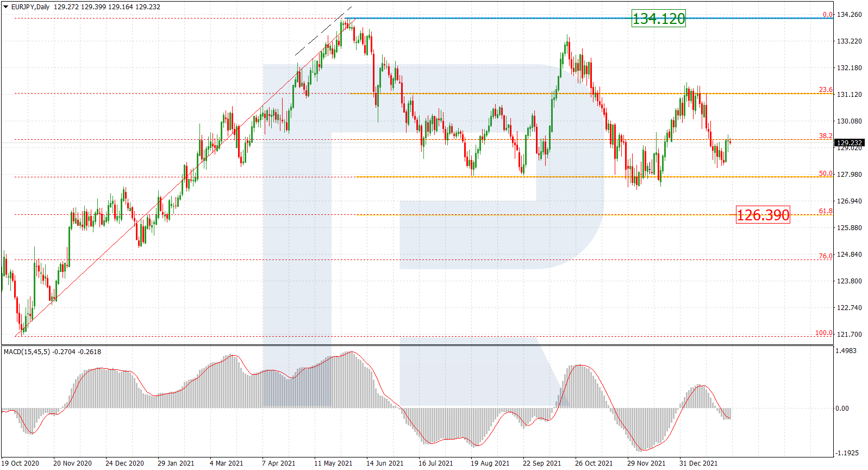
Task: Select the 124.840 price scale value
Action: (x=849, y=255)
